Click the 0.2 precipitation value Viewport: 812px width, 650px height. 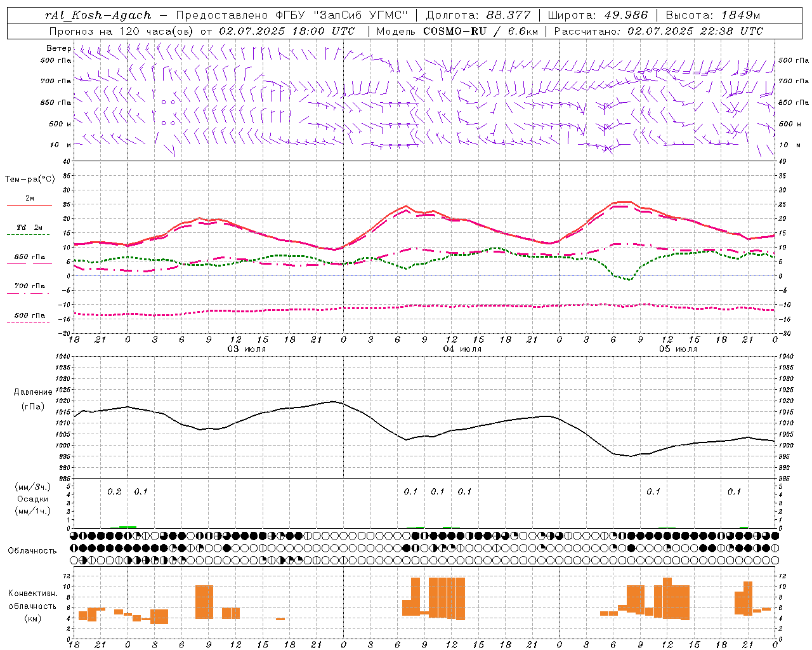click(x=114, y=491)
